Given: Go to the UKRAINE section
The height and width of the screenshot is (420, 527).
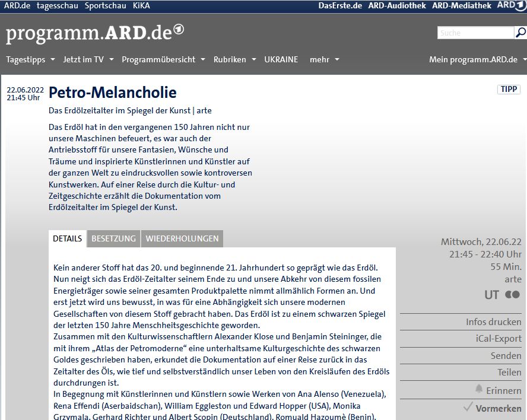Looking at the screenshot, I should click(x=281, y=59).
